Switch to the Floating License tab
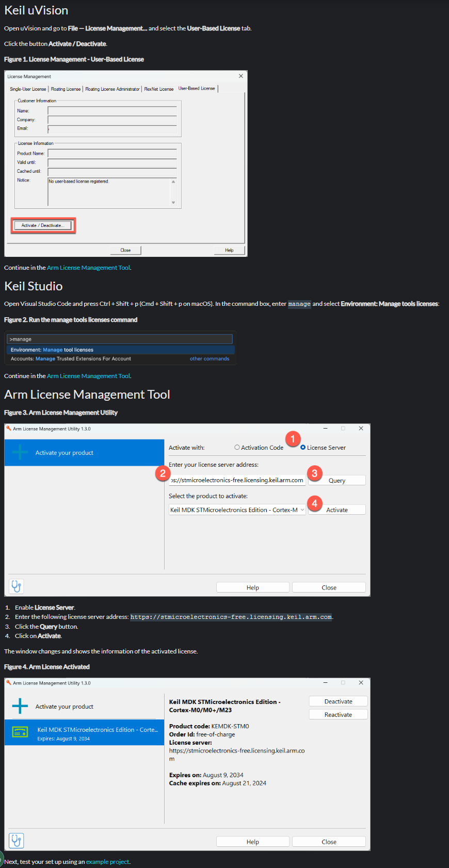The width and height of the screenshot is (449, 868). [66, 89]
